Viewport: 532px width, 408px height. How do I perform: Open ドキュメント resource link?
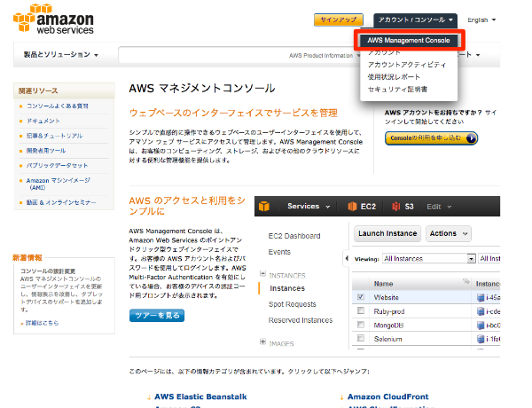tap(43, 121)
